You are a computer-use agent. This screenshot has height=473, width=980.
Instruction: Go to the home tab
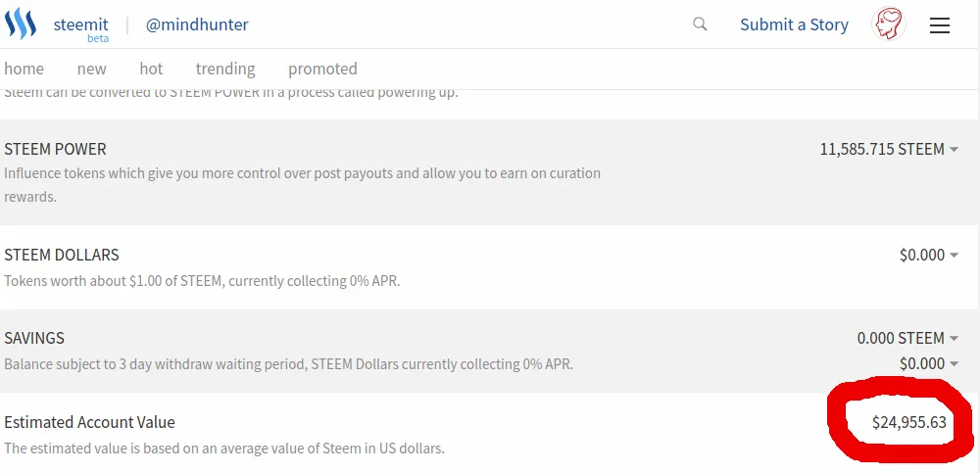(x=24, y=69)
